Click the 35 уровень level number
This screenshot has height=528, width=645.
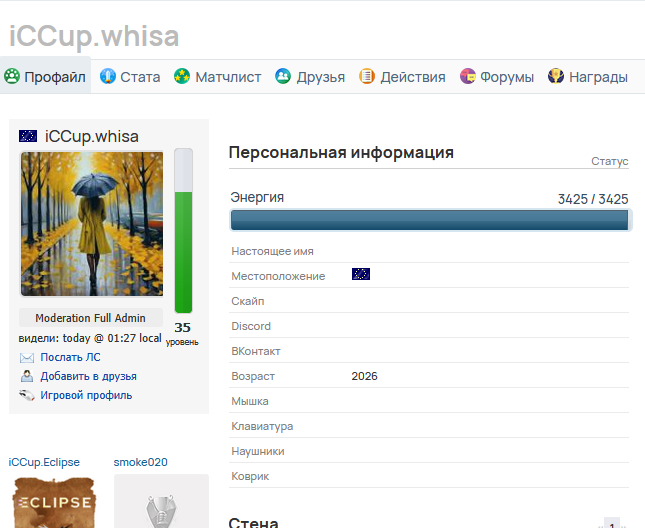(x=182, y=328)
